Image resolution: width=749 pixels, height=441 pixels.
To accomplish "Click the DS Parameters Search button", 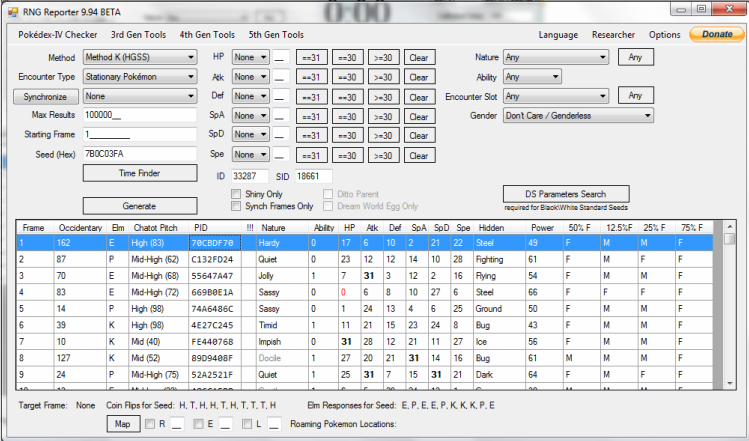I will 566,194.
